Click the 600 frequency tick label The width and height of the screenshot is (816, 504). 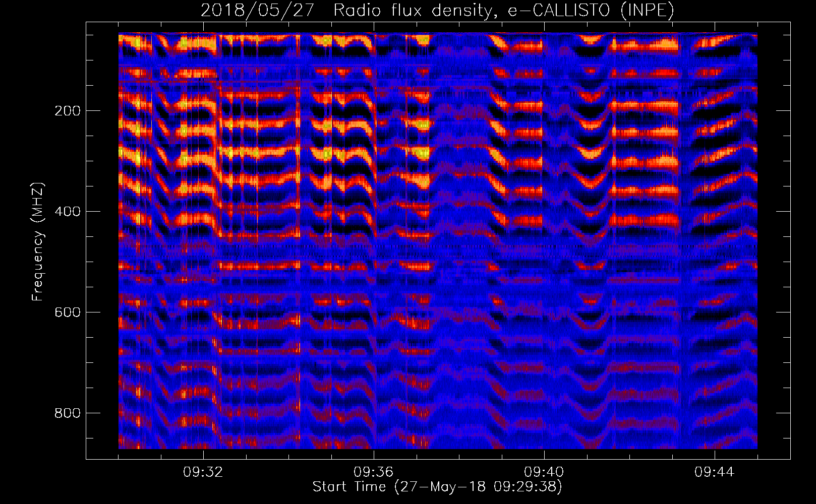point(67,312)
